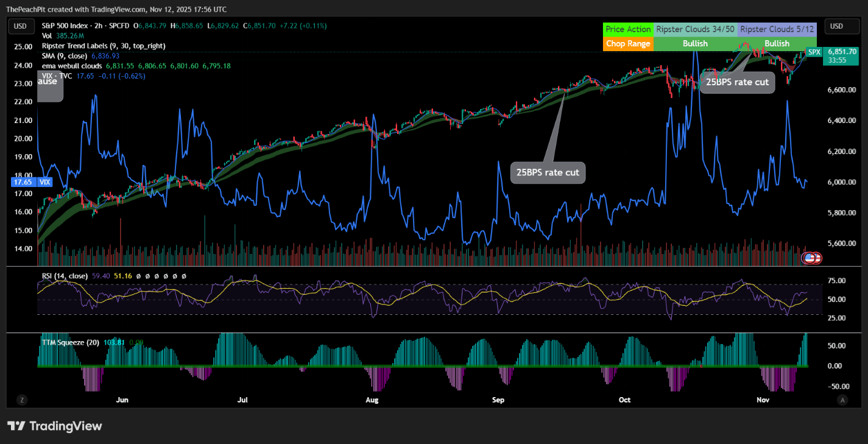868x444 pixels.
Task: Open the USD currency selector at top-right
Action: pyautogui.click(x=836, y=26)
